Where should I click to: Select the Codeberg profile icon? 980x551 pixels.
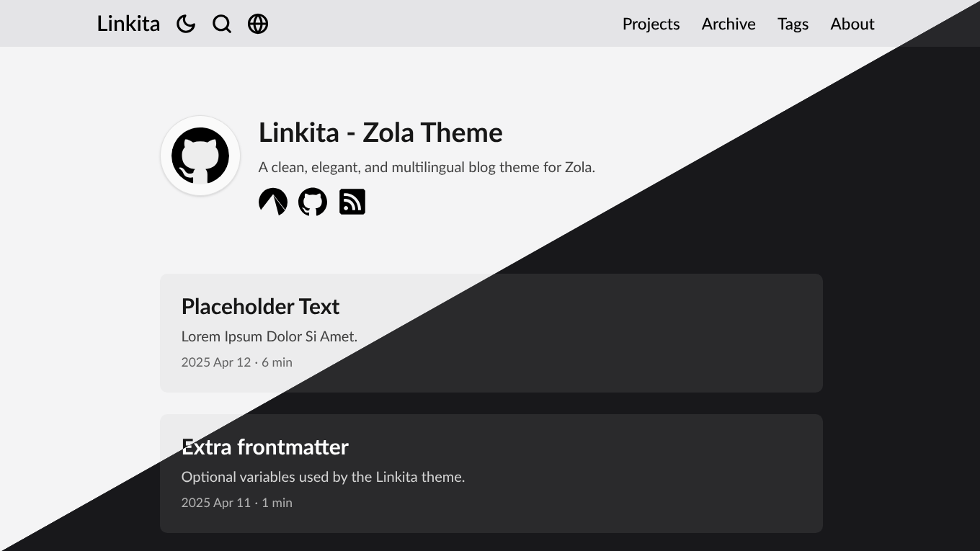pos(273,202)
